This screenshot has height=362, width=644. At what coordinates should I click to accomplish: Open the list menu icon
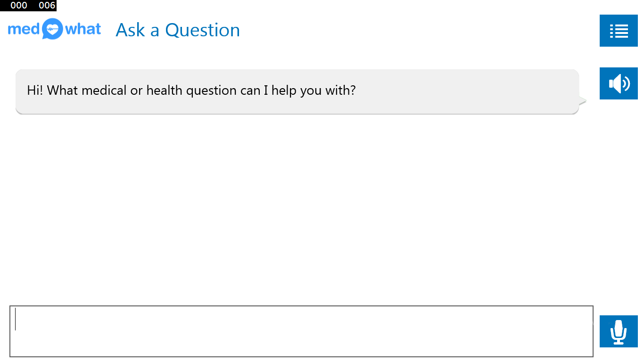619,31
